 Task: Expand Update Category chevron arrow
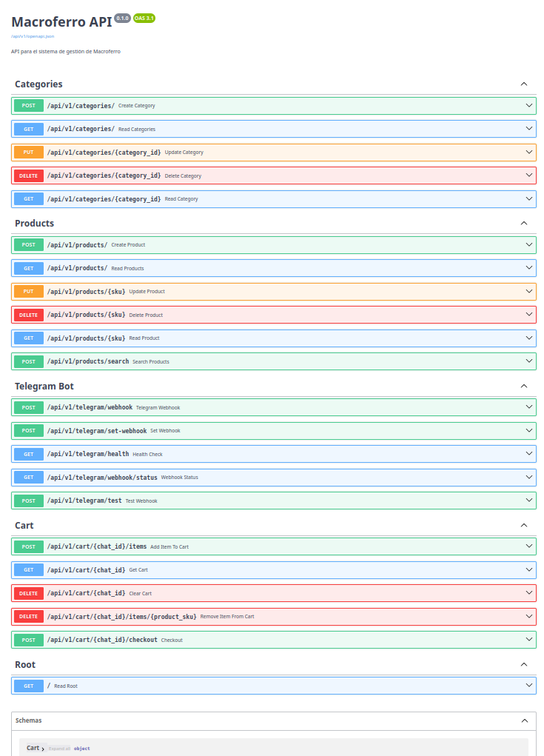coord(529,153)
